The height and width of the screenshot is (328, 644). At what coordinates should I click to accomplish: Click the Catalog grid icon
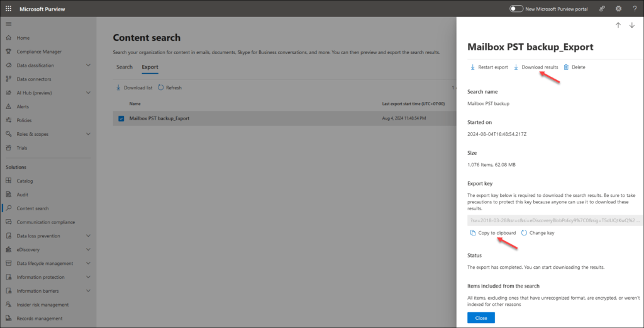[x=9, y=181]
